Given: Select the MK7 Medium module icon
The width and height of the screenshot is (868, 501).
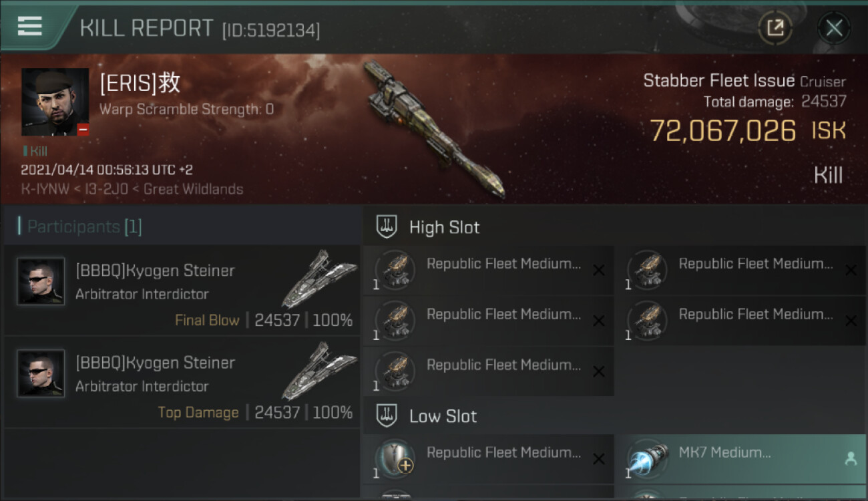Looking at the screenshot, I should pos(647,459).
